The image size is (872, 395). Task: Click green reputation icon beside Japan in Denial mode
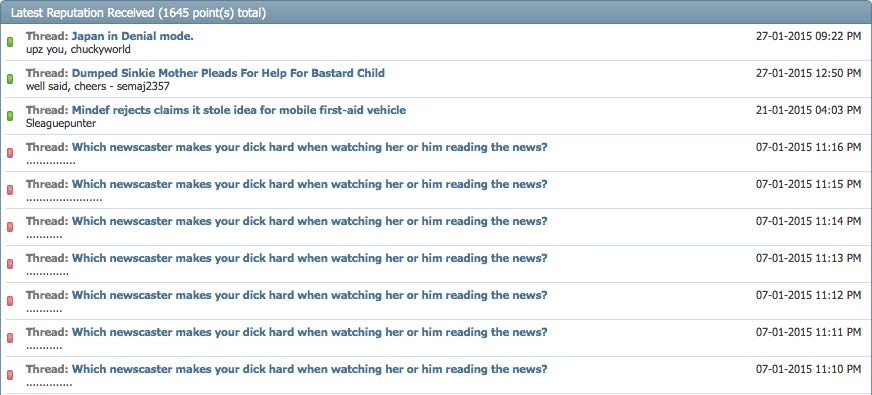coord(10,42)
